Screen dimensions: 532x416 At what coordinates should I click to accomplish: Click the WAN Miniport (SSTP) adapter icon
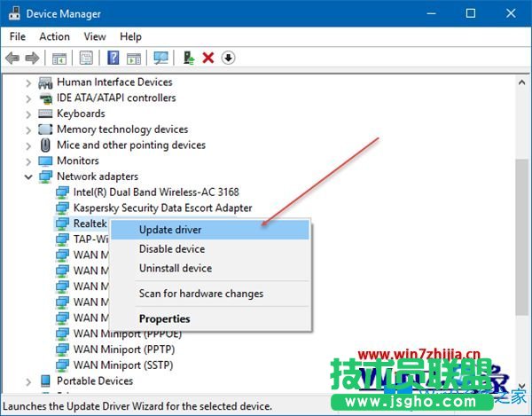[62, 365]
